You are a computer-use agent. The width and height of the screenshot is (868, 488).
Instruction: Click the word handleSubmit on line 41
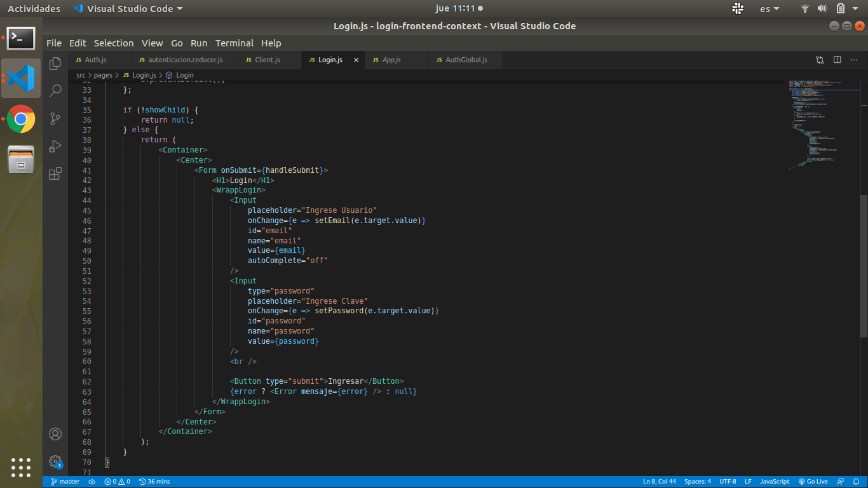[292, 170]
